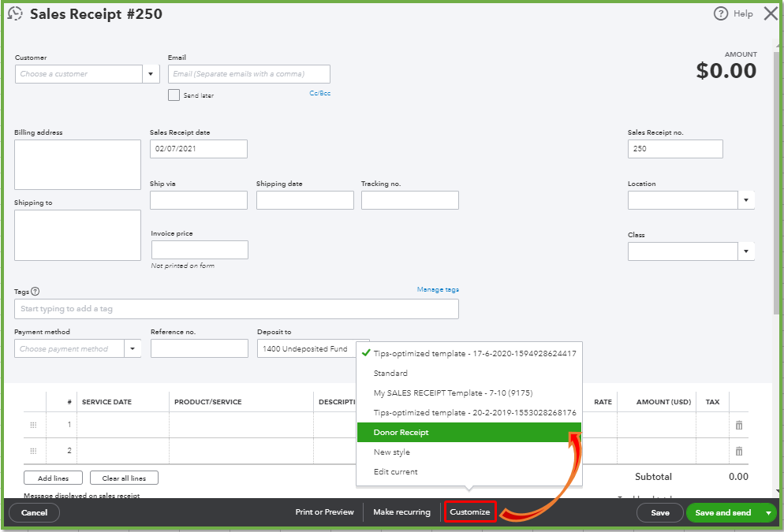784x532 pixels.
Task: Choose the Standard template option
Action: coord(390,374)
